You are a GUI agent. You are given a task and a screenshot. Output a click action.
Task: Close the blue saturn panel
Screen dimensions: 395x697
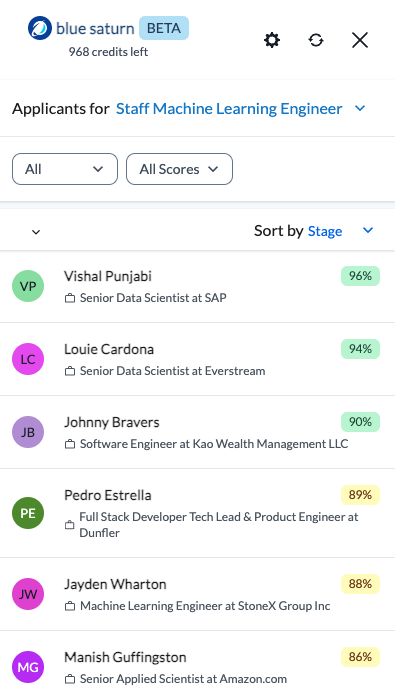click(x=360, y=40)
